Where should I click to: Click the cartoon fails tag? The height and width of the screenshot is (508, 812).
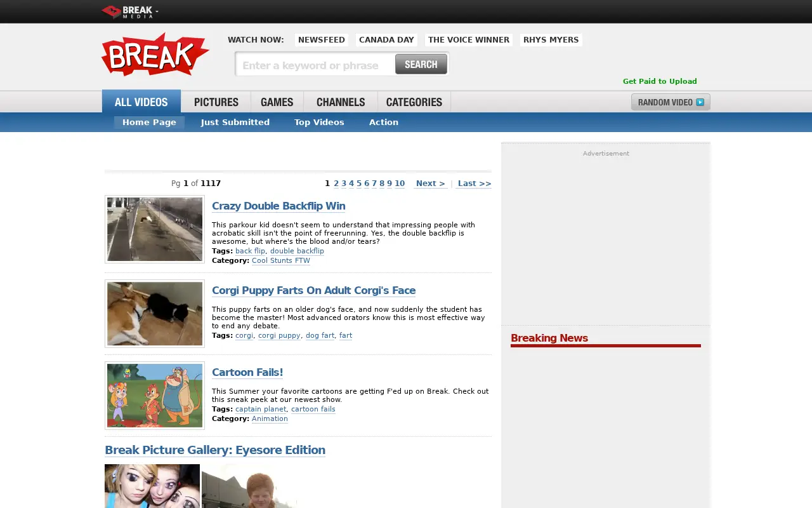pos(313,410)
